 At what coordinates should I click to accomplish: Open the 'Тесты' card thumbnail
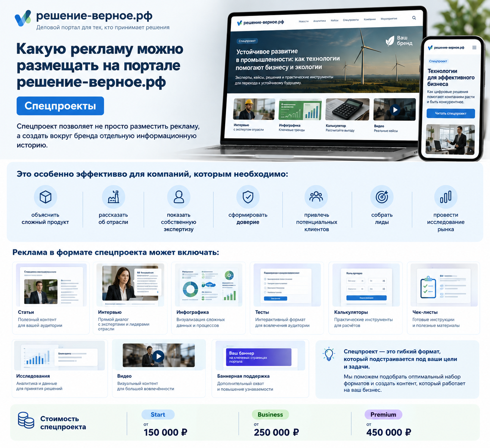pyautogui.click(x=287, y=285)
